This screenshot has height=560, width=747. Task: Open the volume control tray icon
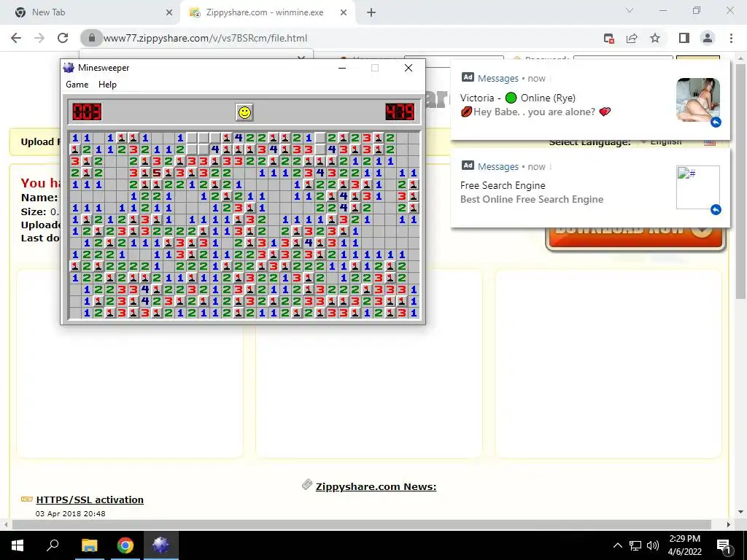coord(653,545)
